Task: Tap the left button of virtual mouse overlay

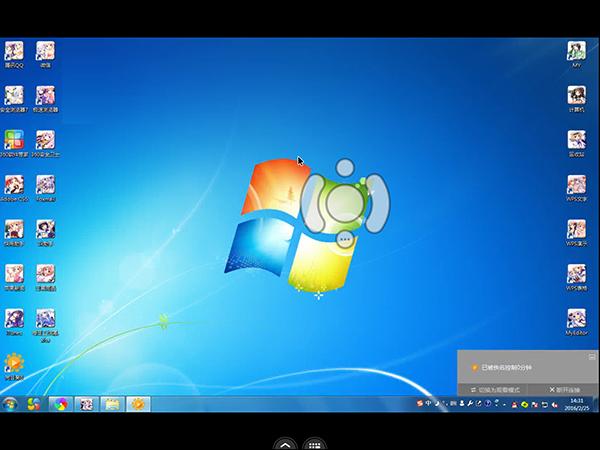Action: click(313, 203)
